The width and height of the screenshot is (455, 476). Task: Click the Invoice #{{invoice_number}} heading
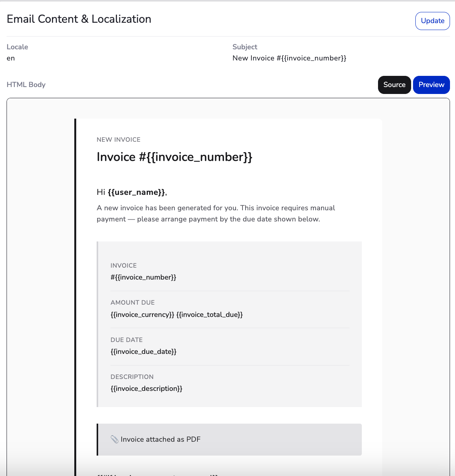click(x=174, y=157)
